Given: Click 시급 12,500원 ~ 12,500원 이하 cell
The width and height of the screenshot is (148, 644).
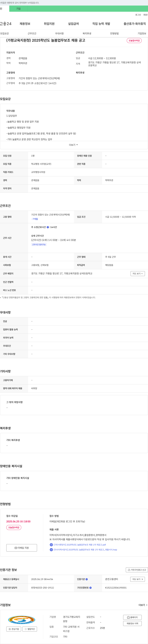Looking at the screenshot, I should (121, 217).
